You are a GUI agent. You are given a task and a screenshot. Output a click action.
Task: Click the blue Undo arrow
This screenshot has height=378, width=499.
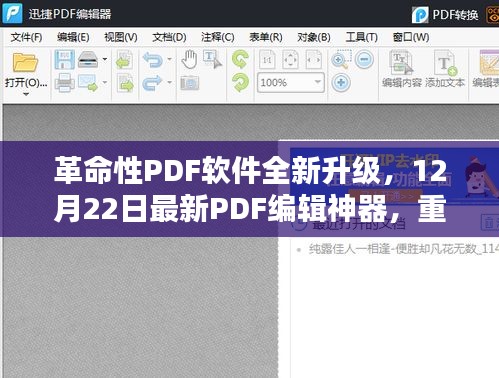point(152,60)
